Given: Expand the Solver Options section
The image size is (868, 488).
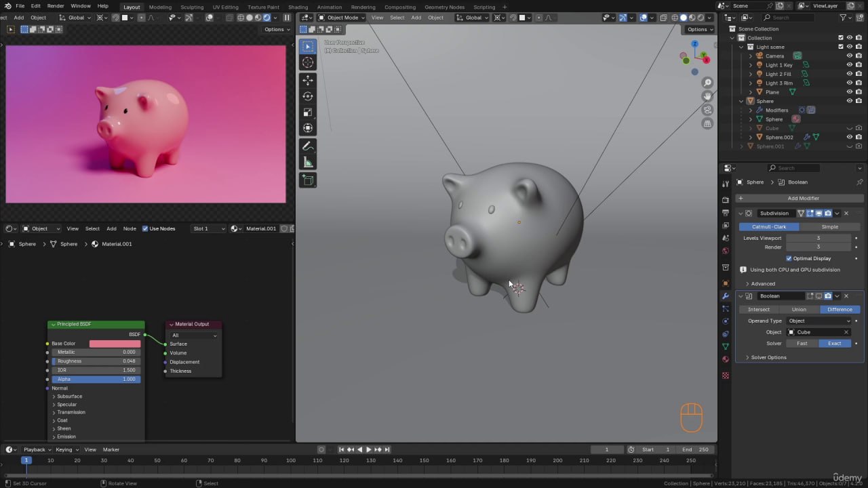Looking at the screenshot, I should [768, 357].
